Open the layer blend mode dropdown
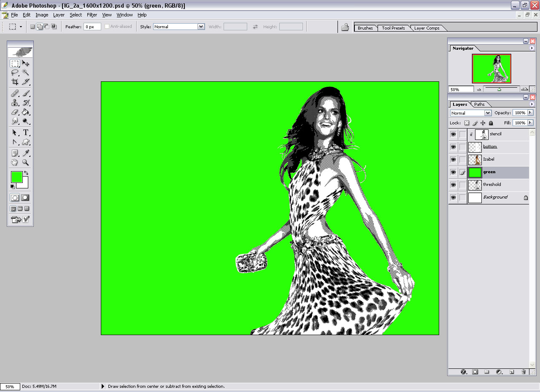Image resolution: width=540 pixels, height=392 pixels. tap(488, 113)
